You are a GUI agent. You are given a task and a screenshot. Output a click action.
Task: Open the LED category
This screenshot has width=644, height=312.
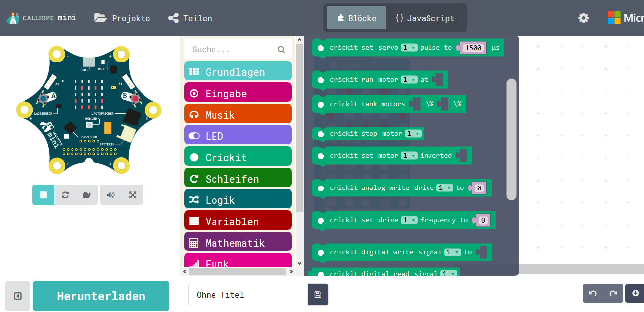tap(238, 135)
